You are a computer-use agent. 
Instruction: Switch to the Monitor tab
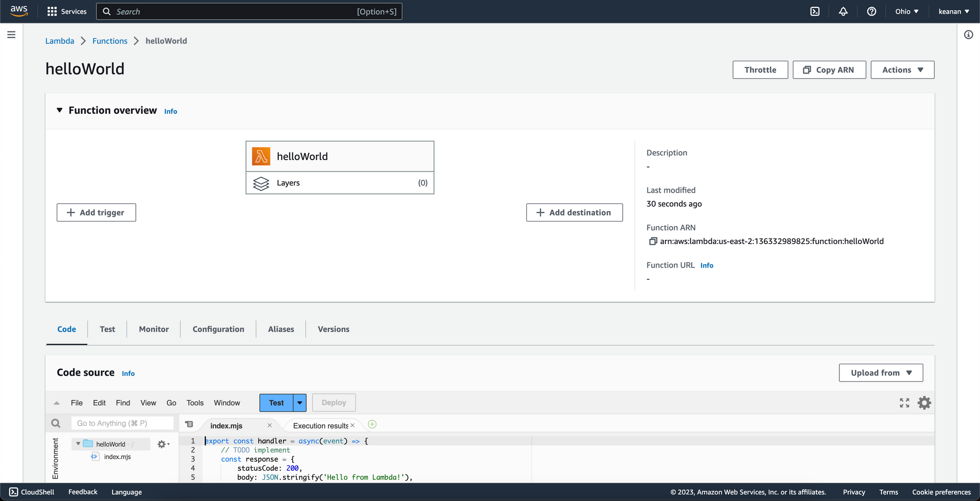(154, 329)
